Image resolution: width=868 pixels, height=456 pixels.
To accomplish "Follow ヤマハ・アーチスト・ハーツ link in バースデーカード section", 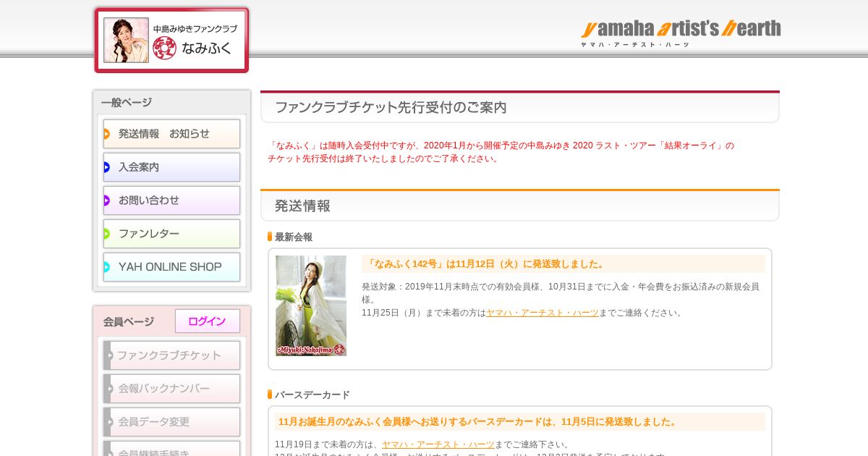I will point(438,444).
